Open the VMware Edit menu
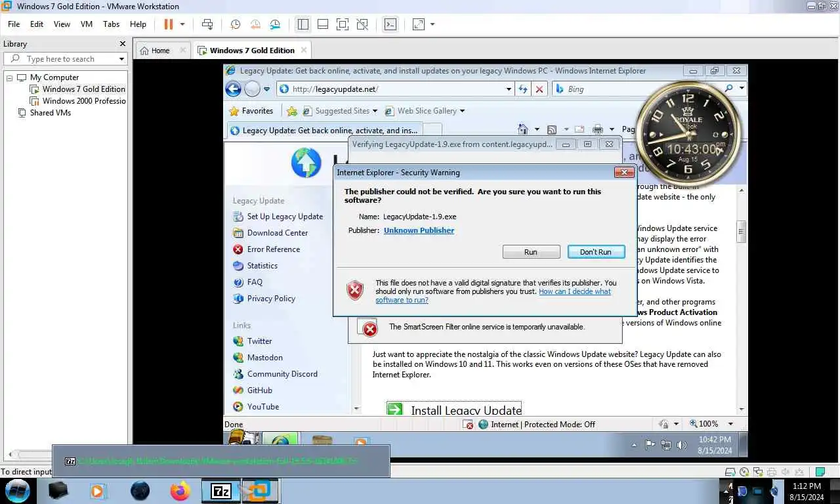Viewport: 840px width, 504px height. pyautogui.click(x=37, y=24)
